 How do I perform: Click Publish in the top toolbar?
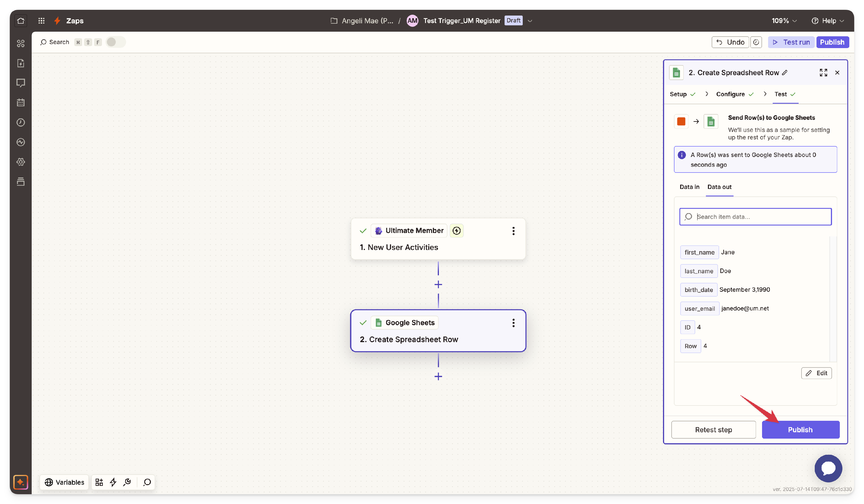click(832, 42)
